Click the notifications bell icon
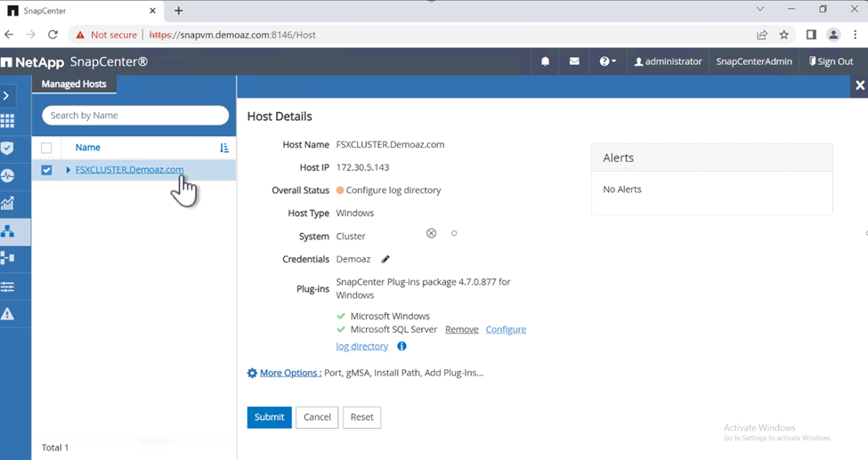The height and width of the screenshot is (460, 868). 545,61
